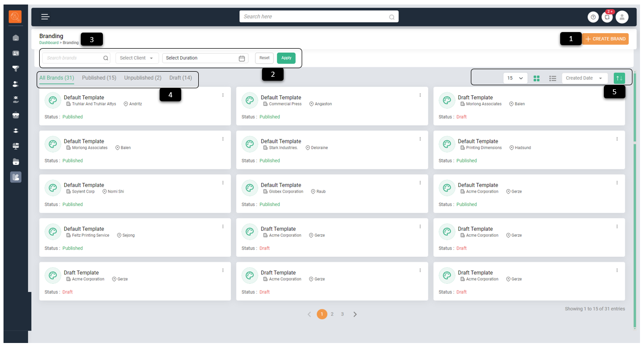
Task: Open options menu for Truhlar And Truhlar Attys card
Action: pyautogui.click(x=223, y=95)
